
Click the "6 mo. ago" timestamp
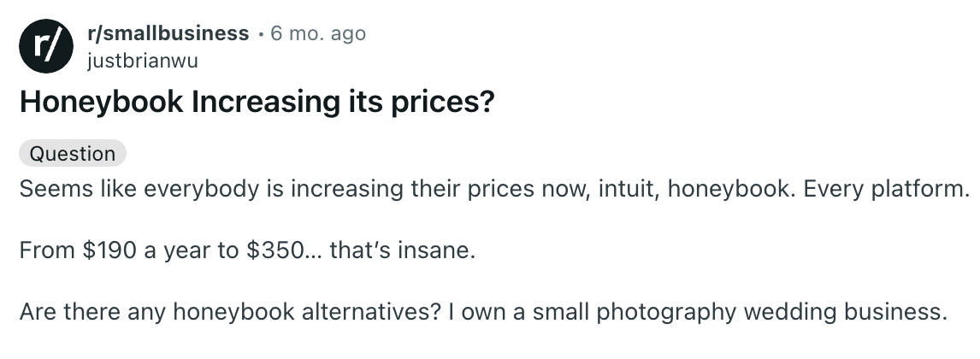(x=318, y=33)
